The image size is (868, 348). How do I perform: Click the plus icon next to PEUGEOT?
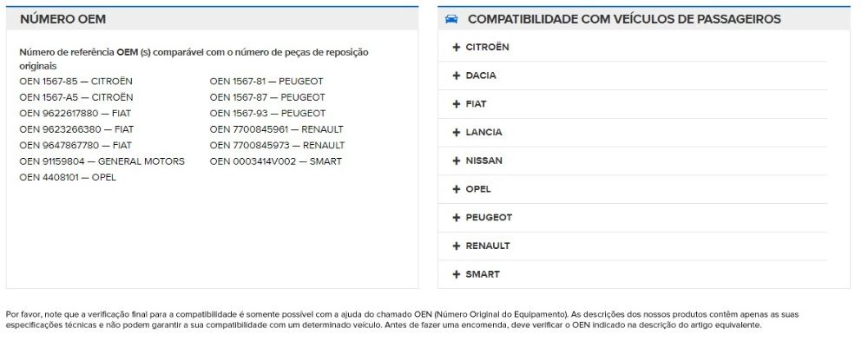457,218
